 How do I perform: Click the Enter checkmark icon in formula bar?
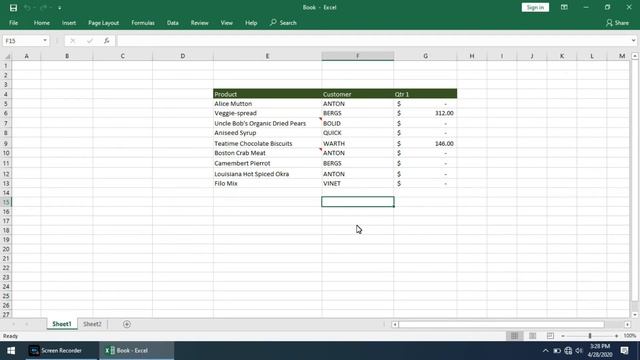90,41
